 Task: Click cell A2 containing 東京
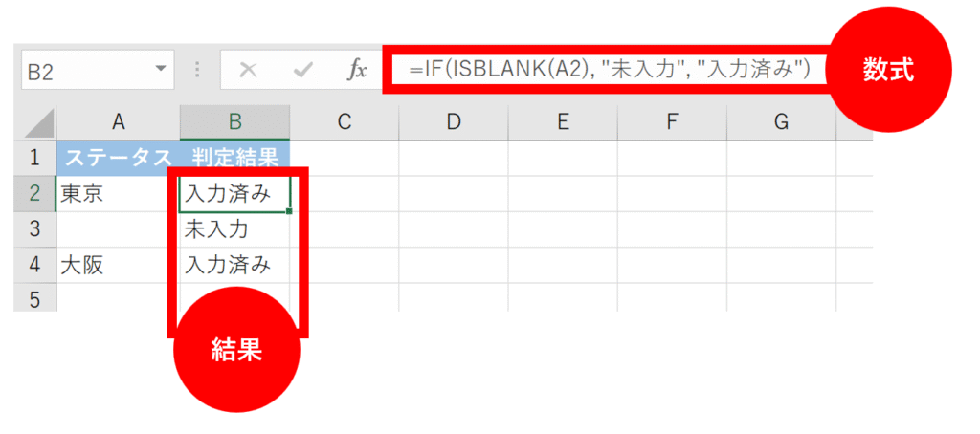click(x=119, y=194)
